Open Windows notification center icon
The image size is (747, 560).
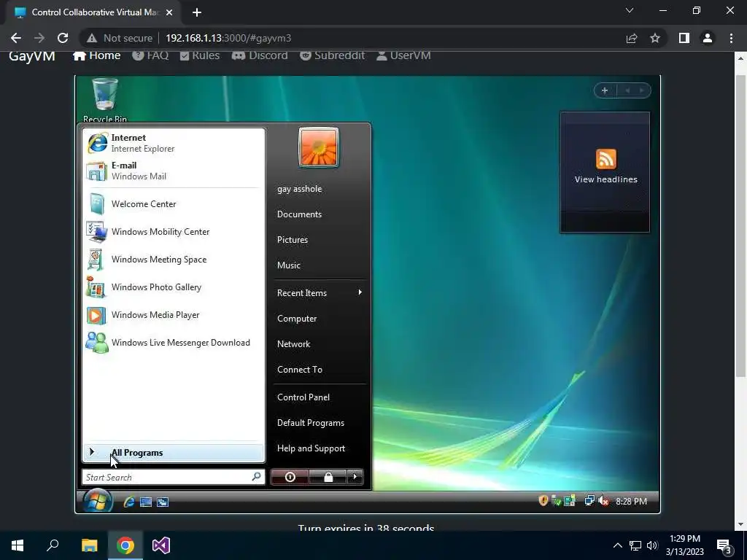pyautogui.click(x=724, y=545)
